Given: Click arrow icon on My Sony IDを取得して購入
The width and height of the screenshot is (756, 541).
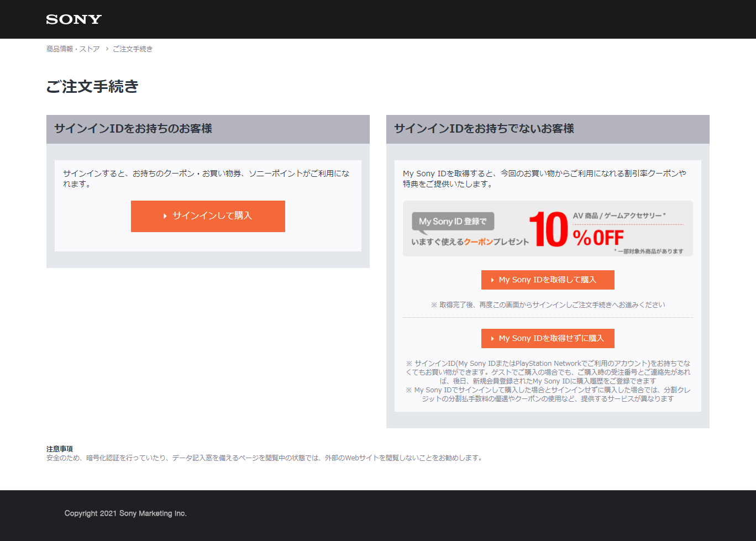Looking at the screenshot, I should pos(492,280).
